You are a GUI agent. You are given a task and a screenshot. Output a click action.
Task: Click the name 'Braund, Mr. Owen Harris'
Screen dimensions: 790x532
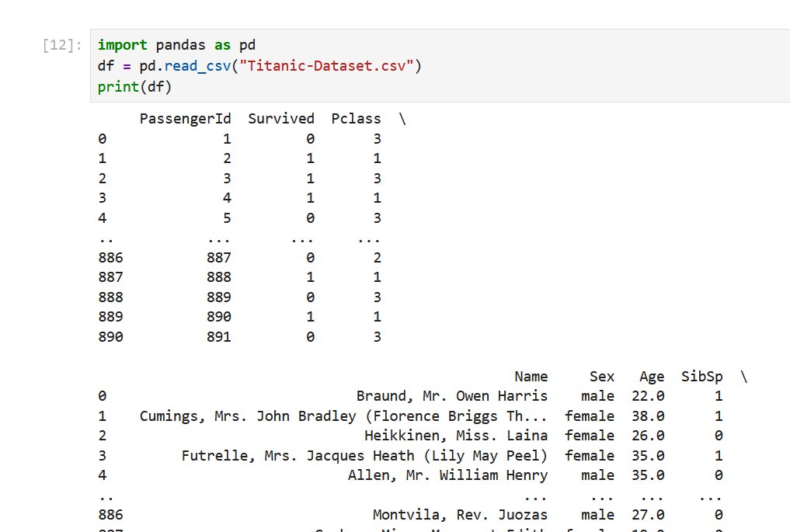(x=452, y=396)
